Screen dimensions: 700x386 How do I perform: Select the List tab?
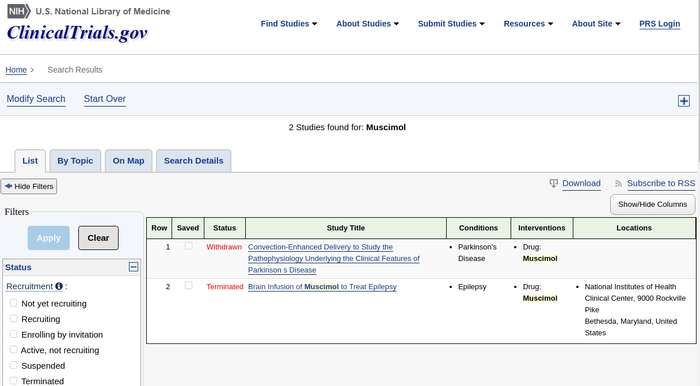[30, 161]
